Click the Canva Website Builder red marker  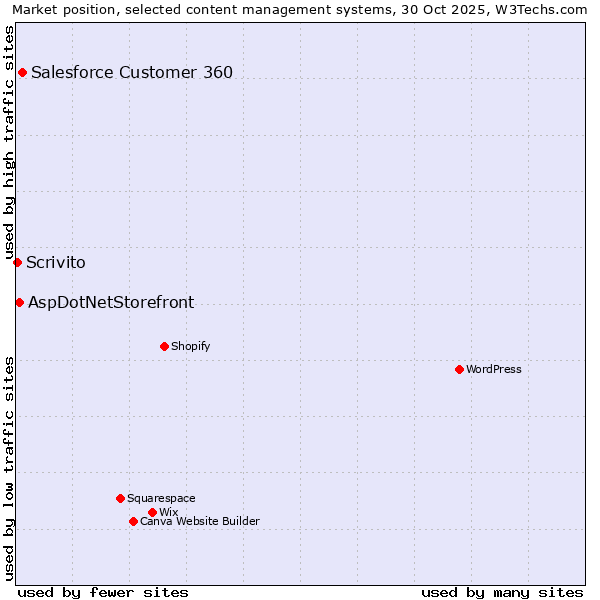pyautogui.click(x=133, y=521)
